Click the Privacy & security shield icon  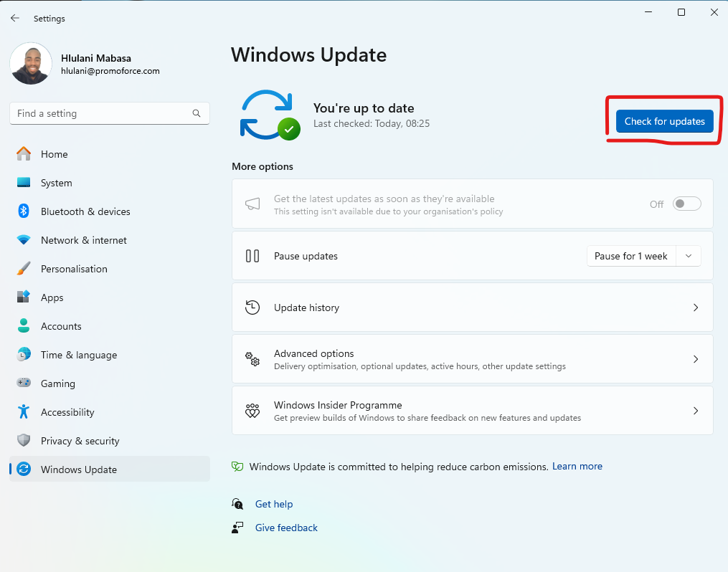click(24, 440)
